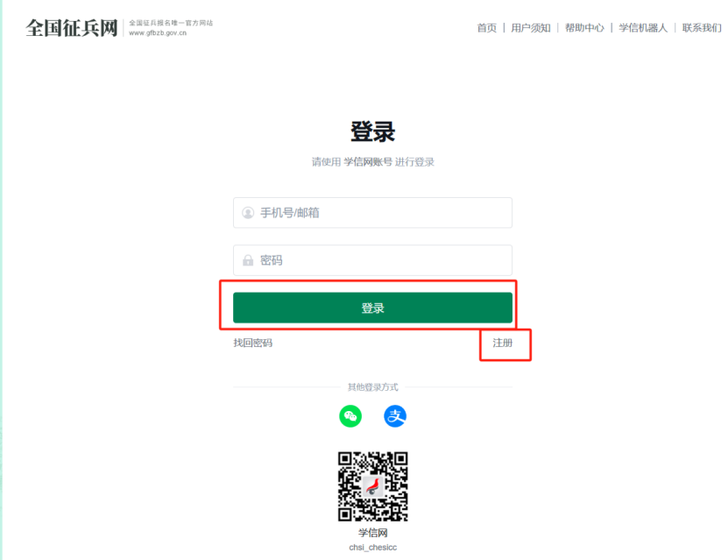Click the user avatar icon in phone field

(x=248, y=213)
